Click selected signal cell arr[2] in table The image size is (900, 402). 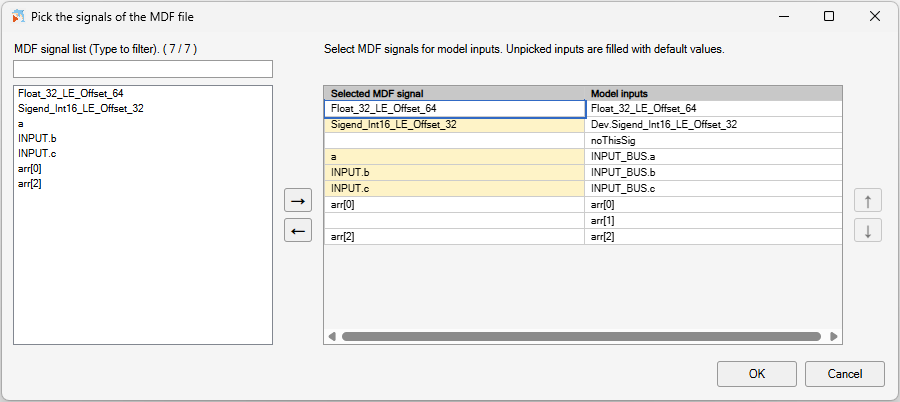pyautogui.click(x=455, y=237)
